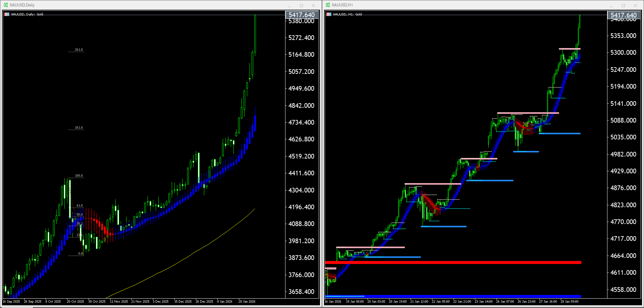
Task: Click the '20 Jan 2026' date on Daily axis
Action: 247,302
